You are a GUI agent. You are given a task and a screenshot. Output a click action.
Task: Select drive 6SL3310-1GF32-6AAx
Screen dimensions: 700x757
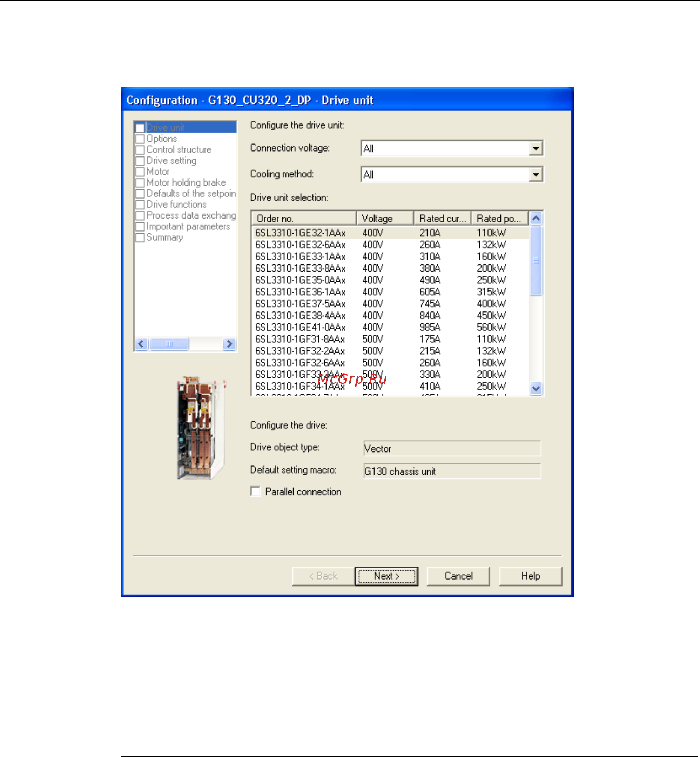pyautogui.click(x=391, y=362)
